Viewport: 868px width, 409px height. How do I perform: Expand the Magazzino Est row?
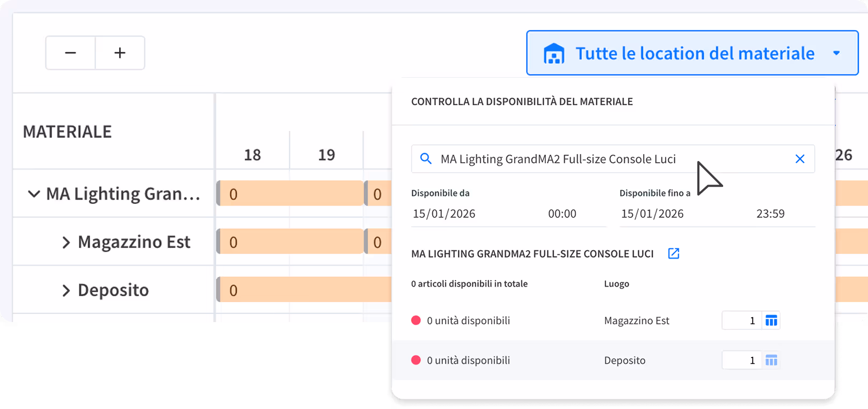66,242
